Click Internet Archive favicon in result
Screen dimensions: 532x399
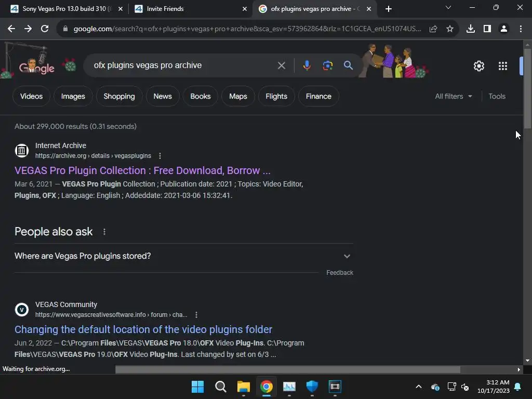(x=22, y=150)
